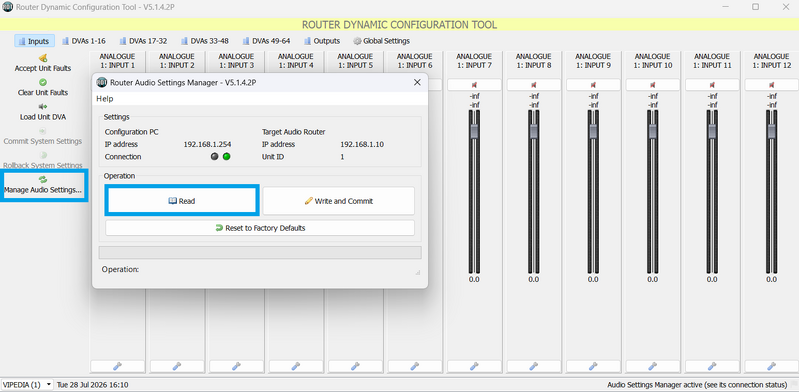799x392 pixels.
Task: Open the Input 10 wrench settings
Action: (653, 366)
